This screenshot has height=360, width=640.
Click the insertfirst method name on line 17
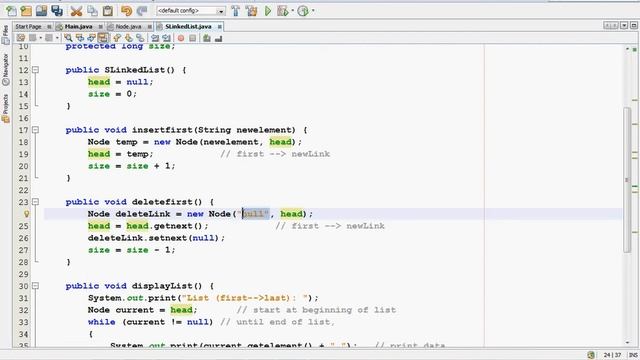pyautogui.click(x=162, y=130)
